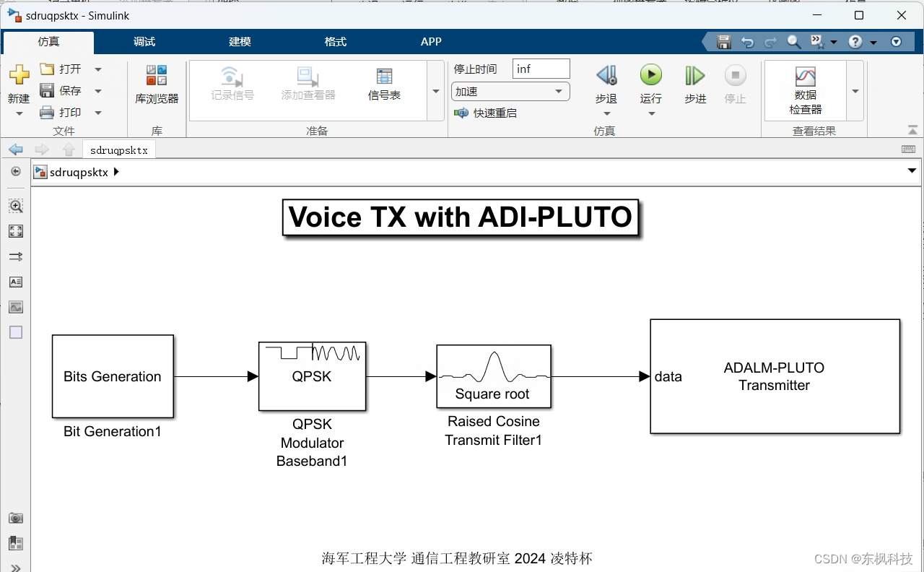Open the 数据检查器 data inspector
Viewport: 924px width, 572px height.
[x=805, y=90]
